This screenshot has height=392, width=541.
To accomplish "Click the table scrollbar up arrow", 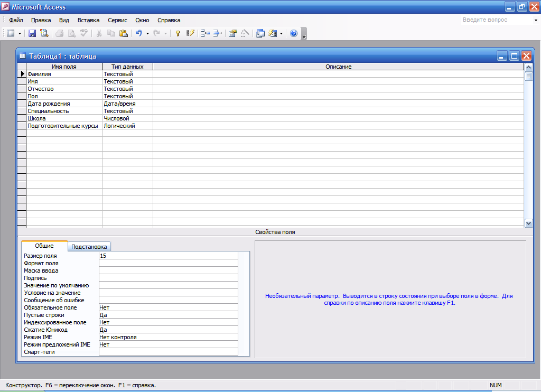I will coord(528,67).
